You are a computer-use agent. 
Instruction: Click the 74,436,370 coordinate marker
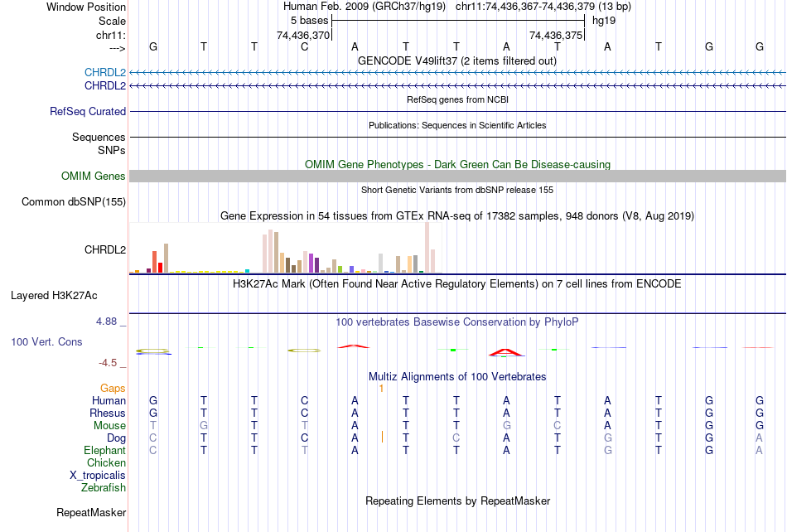(x=303, y=35)
